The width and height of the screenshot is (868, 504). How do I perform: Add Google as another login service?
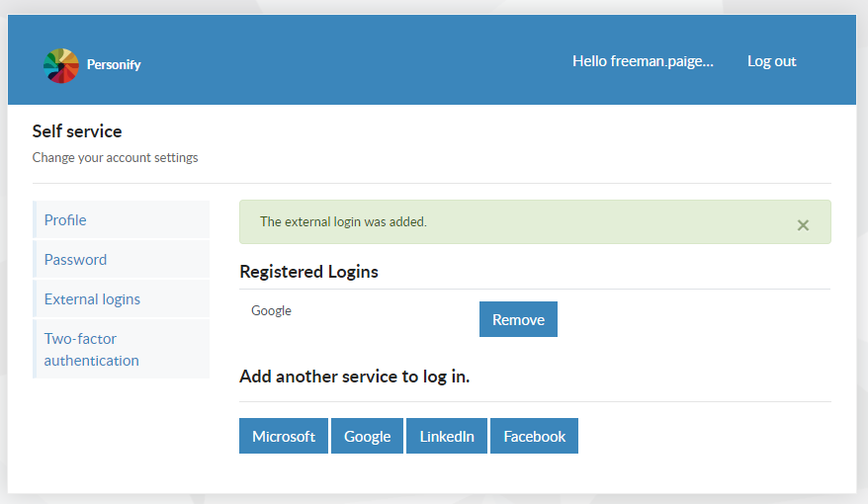367,436
